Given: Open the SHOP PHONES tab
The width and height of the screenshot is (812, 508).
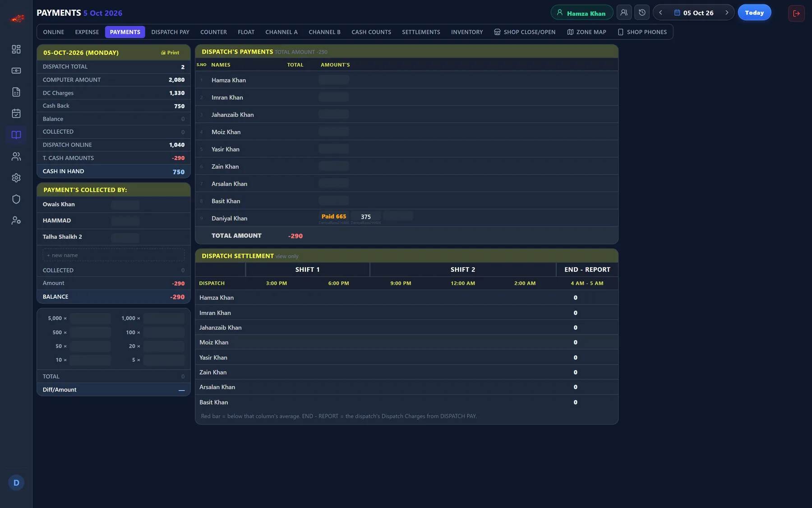Looking at the screenshot, I should pos(642,32).
